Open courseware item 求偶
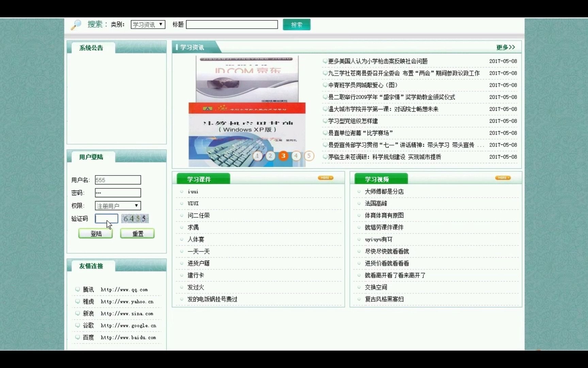The width and height of the screenshot is (588, 368). click(193, 227)
